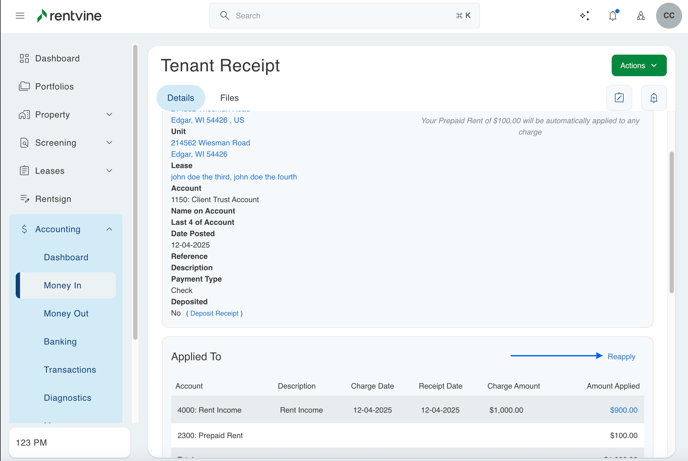
Task: Open the notifications bell
Action: 613,16
